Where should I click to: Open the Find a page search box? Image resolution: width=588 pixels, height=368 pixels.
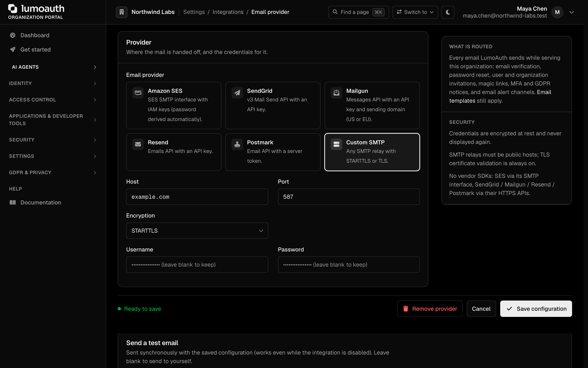pos(358,12)
